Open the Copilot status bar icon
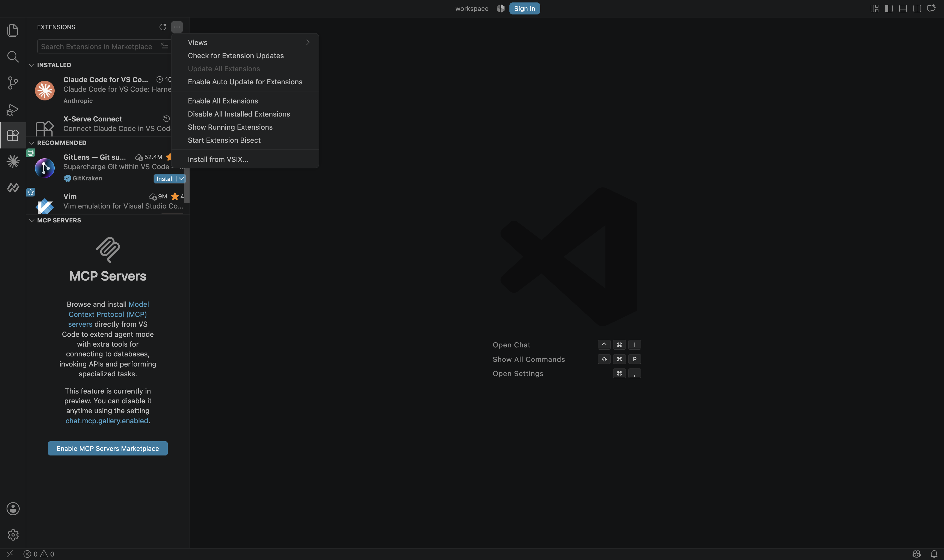Screen dimensions: 944x560 916,554
